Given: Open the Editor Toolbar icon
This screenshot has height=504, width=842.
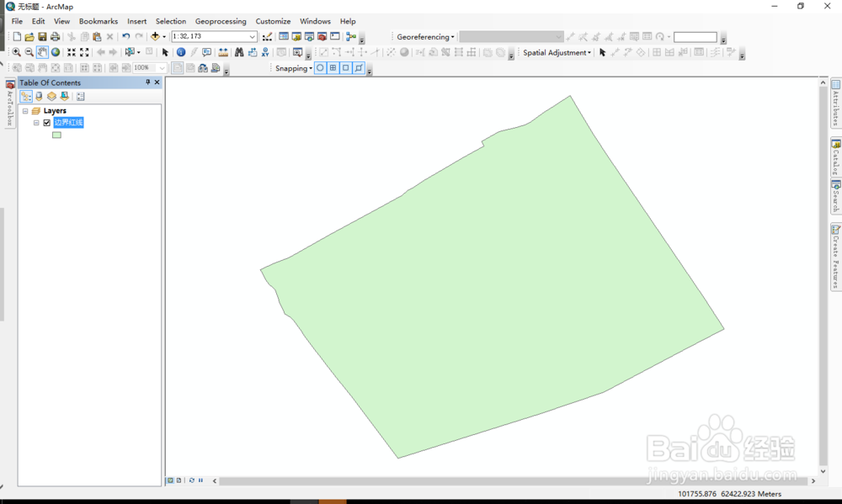Looking at the screenshot, I should 267,36.
